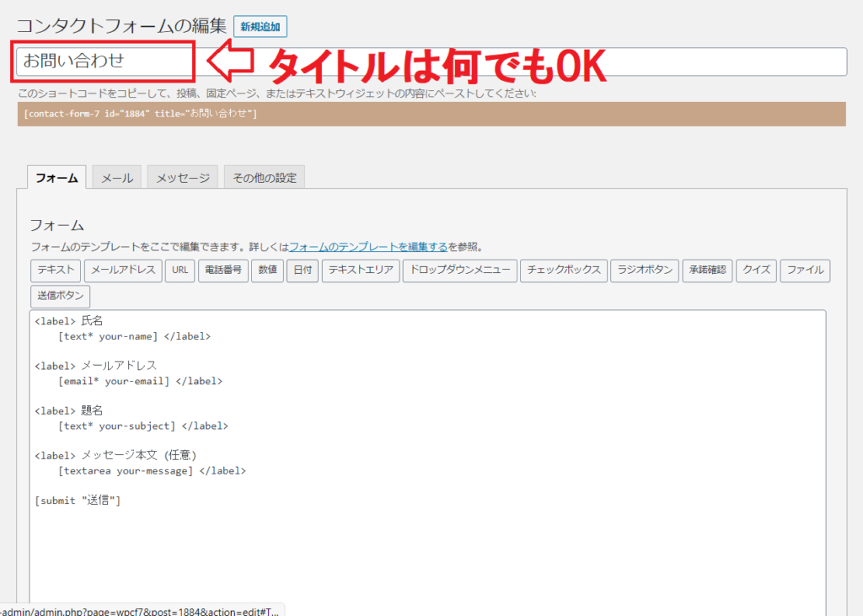The image size is (863, 616).
Task: Insert a メールアドレス form tag
Action: tap(123, 271)
